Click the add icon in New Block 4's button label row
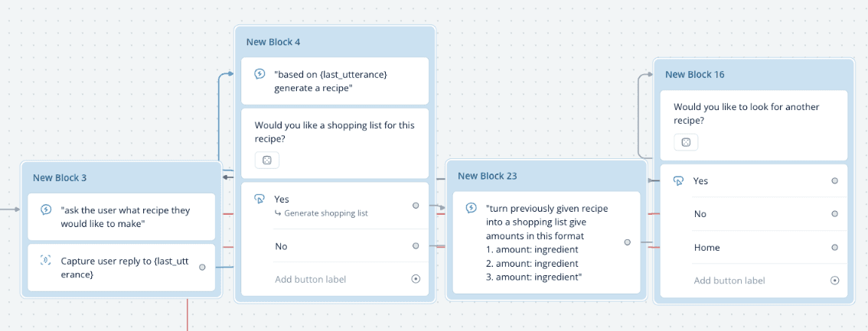The height and width of the screenshot is (331, 868). 416,279
